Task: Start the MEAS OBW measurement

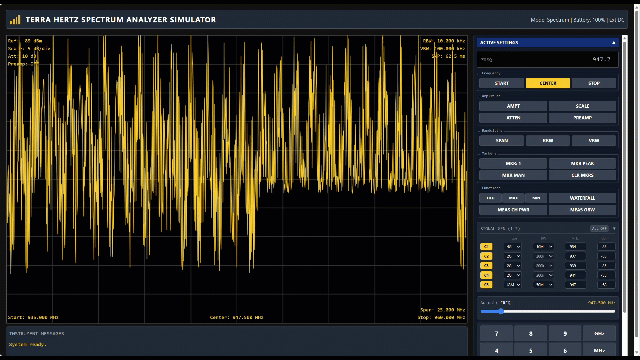Action: click(582, 210)
